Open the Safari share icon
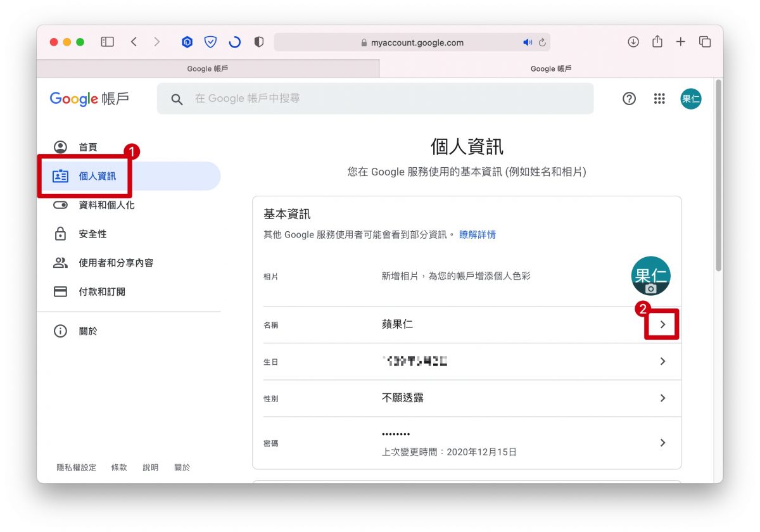The width and height of the screenshot is (760, 532). (657, 41)
